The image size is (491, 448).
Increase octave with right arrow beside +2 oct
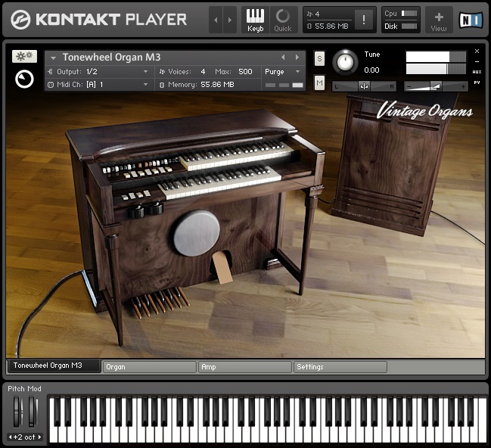40,437
